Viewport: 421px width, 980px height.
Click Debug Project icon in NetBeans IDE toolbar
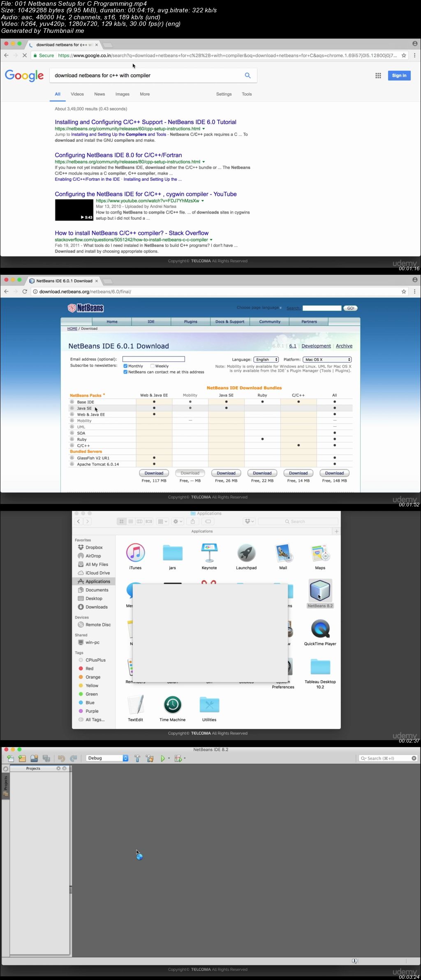point(178,758)
